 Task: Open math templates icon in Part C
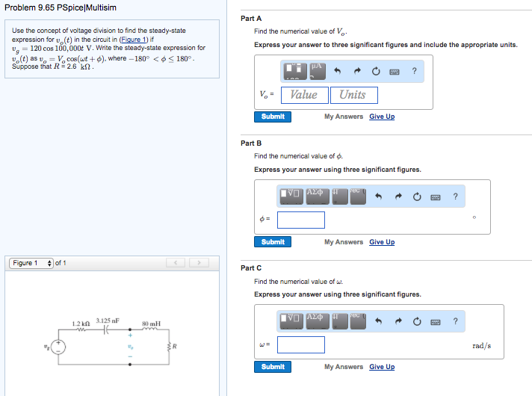291,321
